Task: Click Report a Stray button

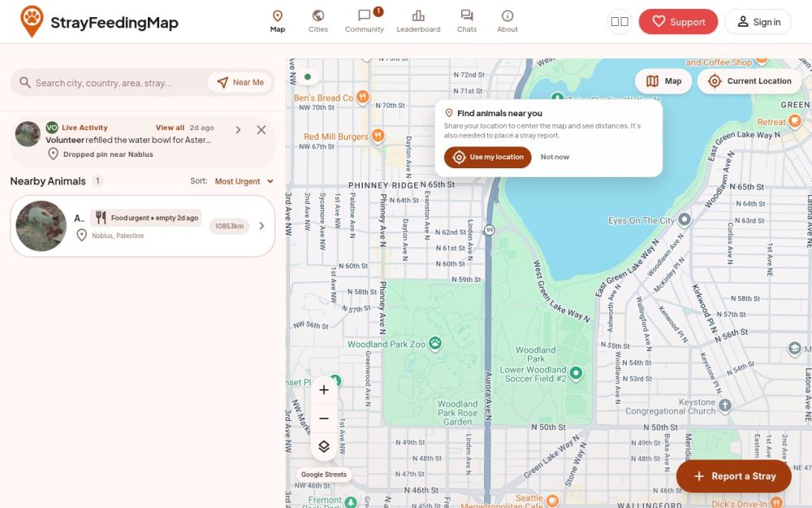Action: tap(734, 475)
